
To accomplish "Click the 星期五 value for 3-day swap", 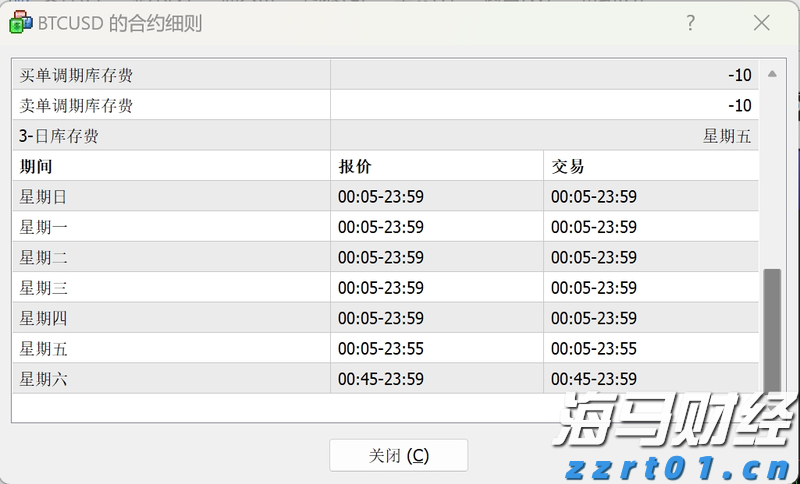I will click(727, 136).
